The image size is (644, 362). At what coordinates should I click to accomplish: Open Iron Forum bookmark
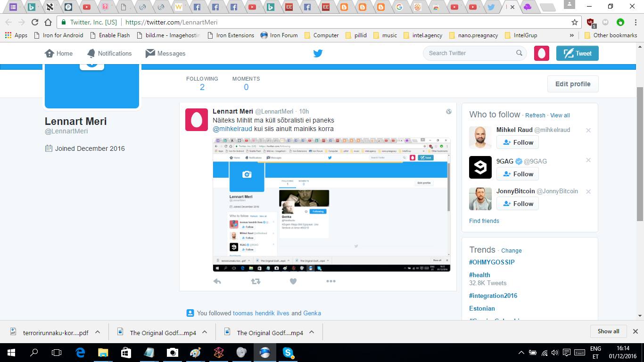[x=279, y=35]
